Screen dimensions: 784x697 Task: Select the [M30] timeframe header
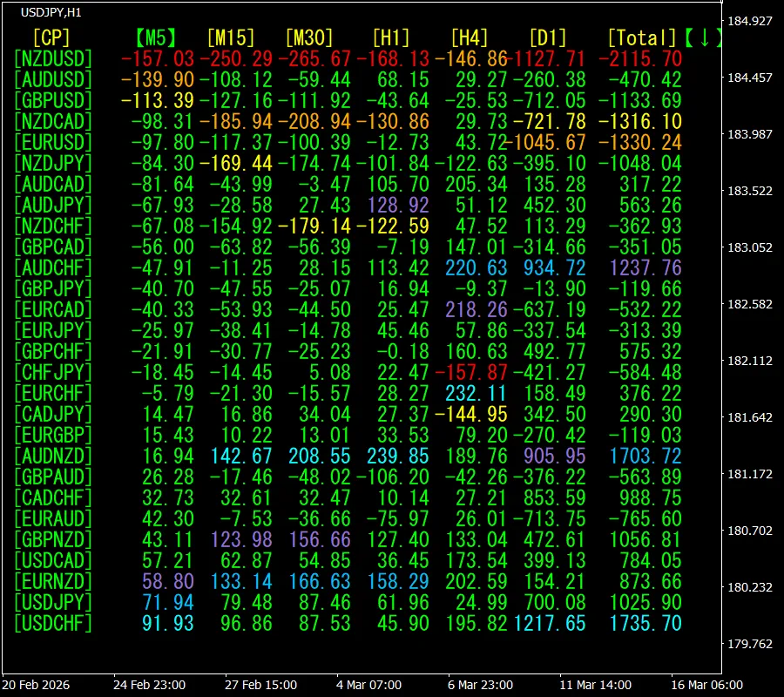[309, 37]
